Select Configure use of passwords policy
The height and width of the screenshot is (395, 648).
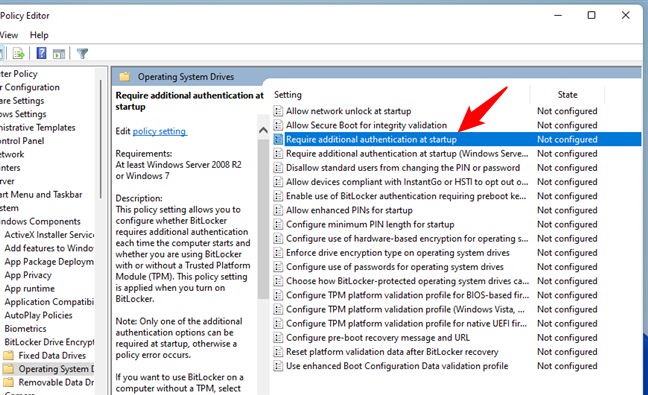click(x=395, y=267)
